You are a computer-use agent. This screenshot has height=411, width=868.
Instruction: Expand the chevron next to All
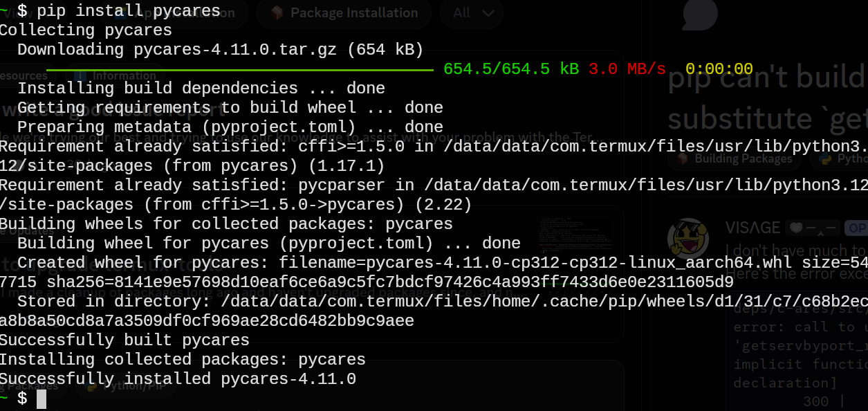click(488, 13)
